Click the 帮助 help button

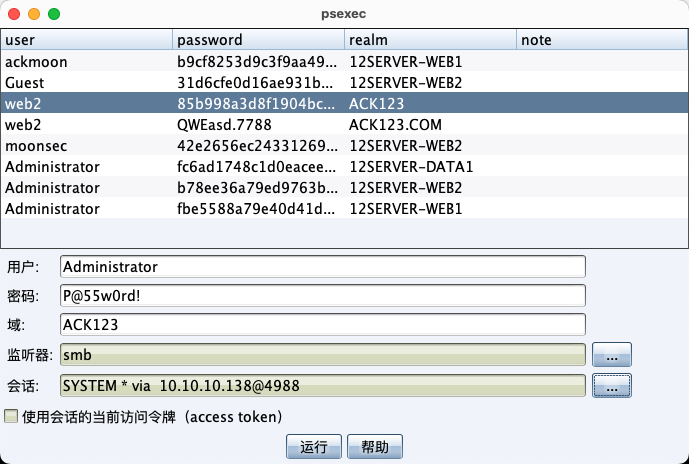coord(375,447)
